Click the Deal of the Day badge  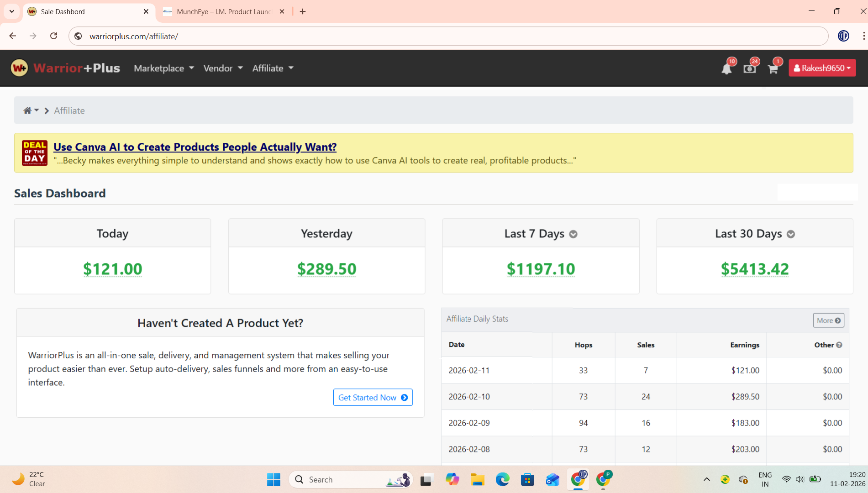(35, 153)
